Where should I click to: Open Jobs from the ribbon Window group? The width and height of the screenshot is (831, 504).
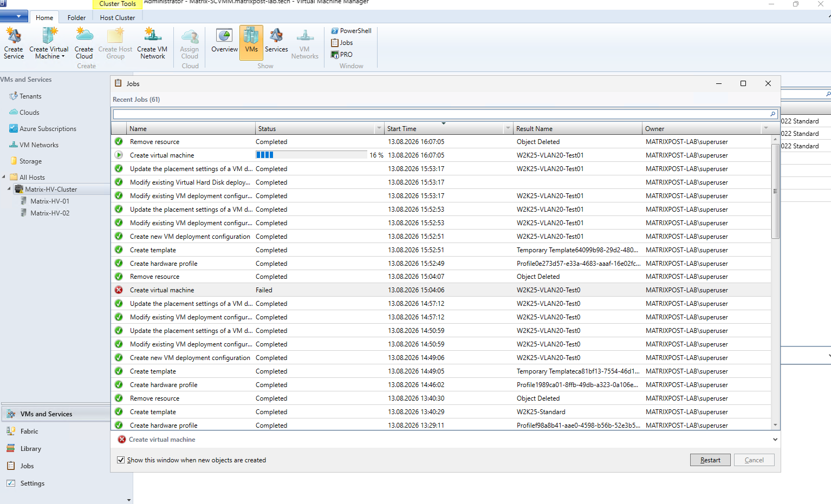coord(342,43)
